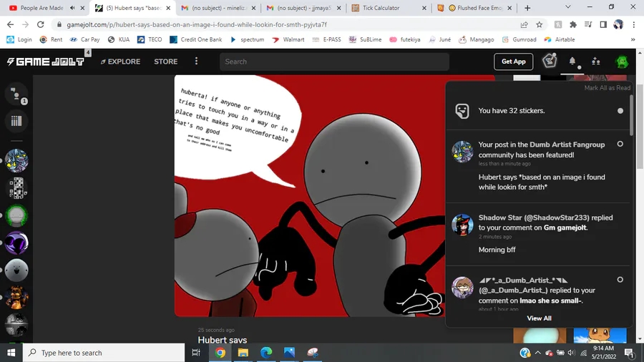Open File Explorer from taskbar

243,353
